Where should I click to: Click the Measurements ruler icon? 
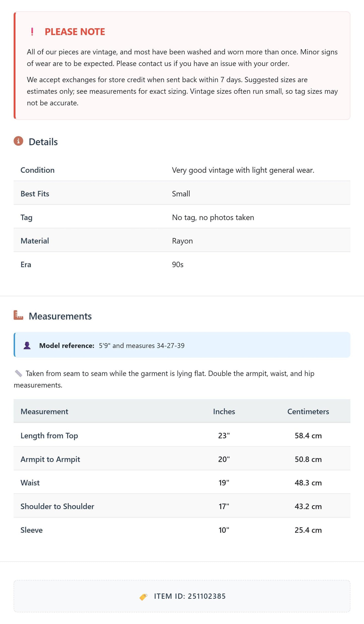pyautogui.click(x=18, y=315)
